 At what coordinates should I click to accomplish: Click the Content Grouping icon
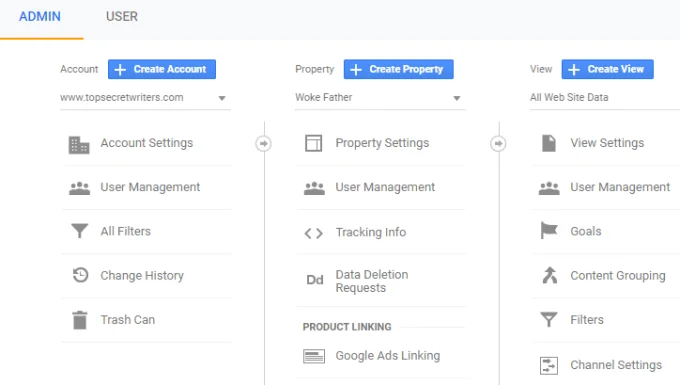[x=549, y=275]
